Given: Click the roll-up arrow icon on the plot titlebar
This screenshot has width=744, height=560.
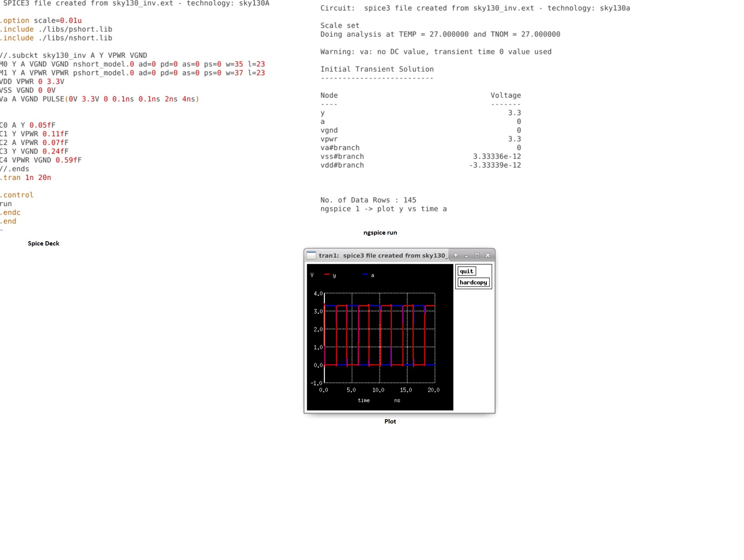Looking at the screenshot, I should point(455,256).
